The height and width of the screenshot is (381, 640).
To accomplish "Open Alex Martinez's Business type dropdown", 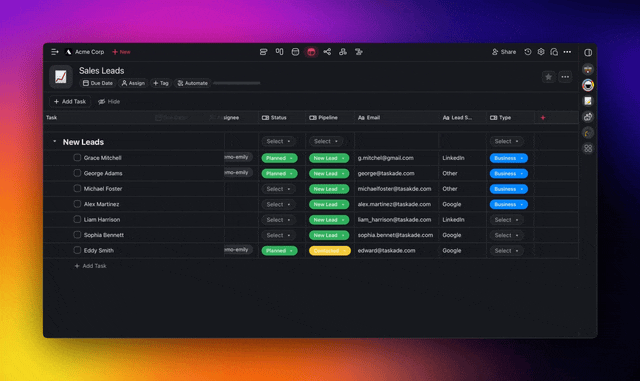I will (509, 204).
